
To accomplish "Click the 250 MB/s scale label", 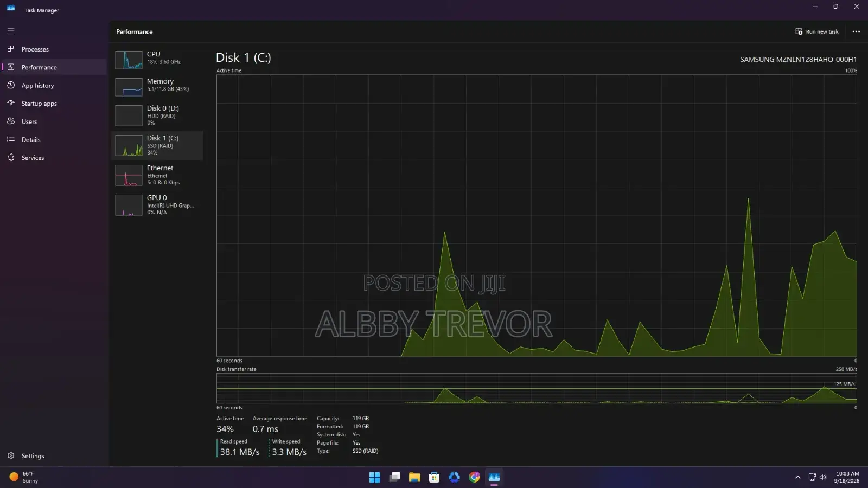I will pos(846,369).
